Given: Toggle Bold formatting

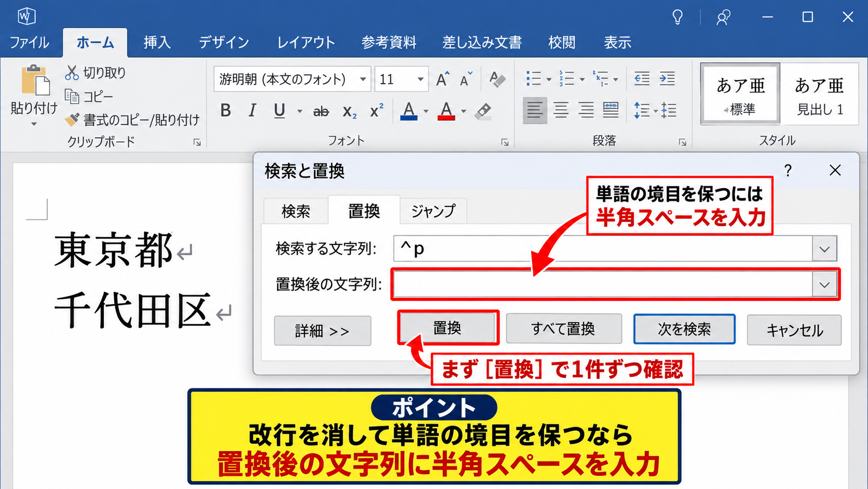Looking at the screenshot, I should [225, 111].
